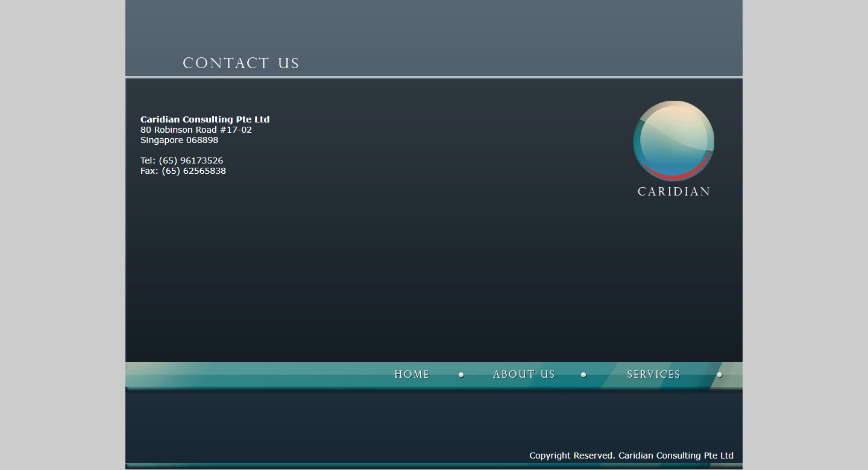Viewport: 868px width, 470px height.
Task: Click the CONTACT US page heading
Action: coord(241,63)
